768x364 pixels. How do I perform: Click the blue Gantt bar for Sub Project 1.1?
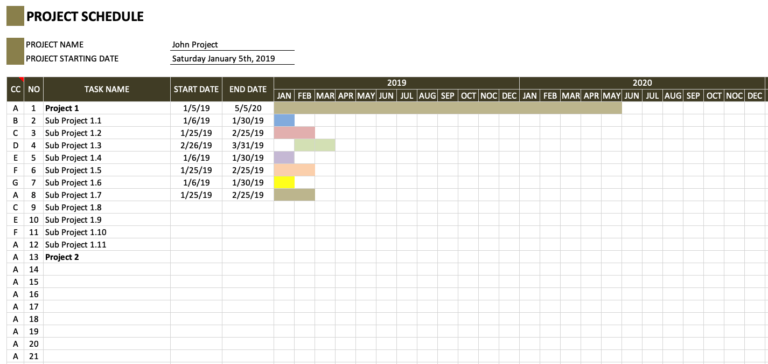pos(284,121)
